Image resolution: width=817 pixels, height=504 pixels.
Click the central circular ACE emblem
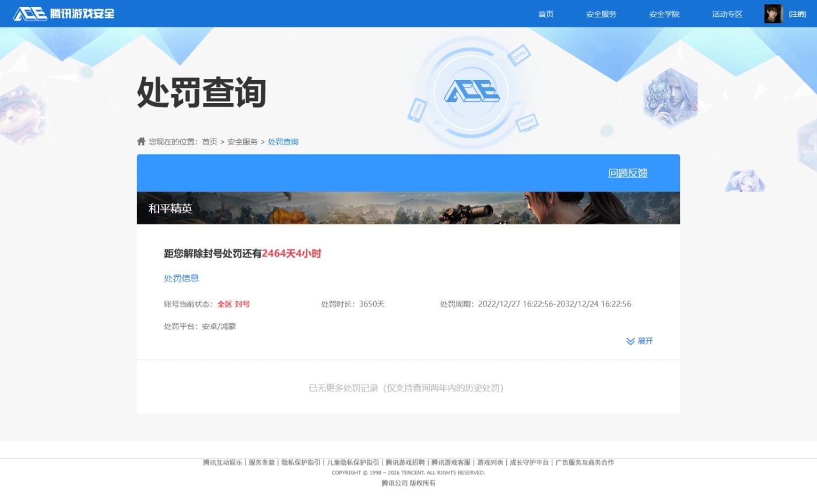pos(471,92)
